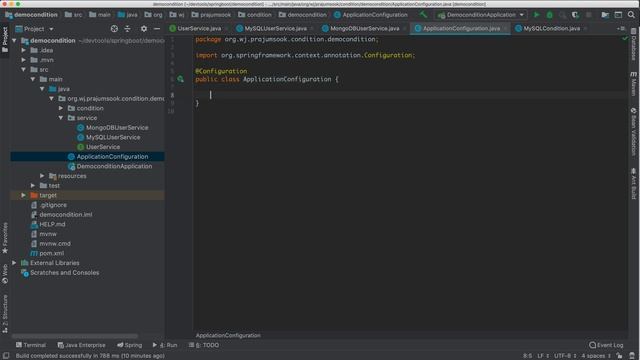This screenshot has height=360, width=640.
Task: Open the Favorites tool window stripe
Action: (5, 238)
